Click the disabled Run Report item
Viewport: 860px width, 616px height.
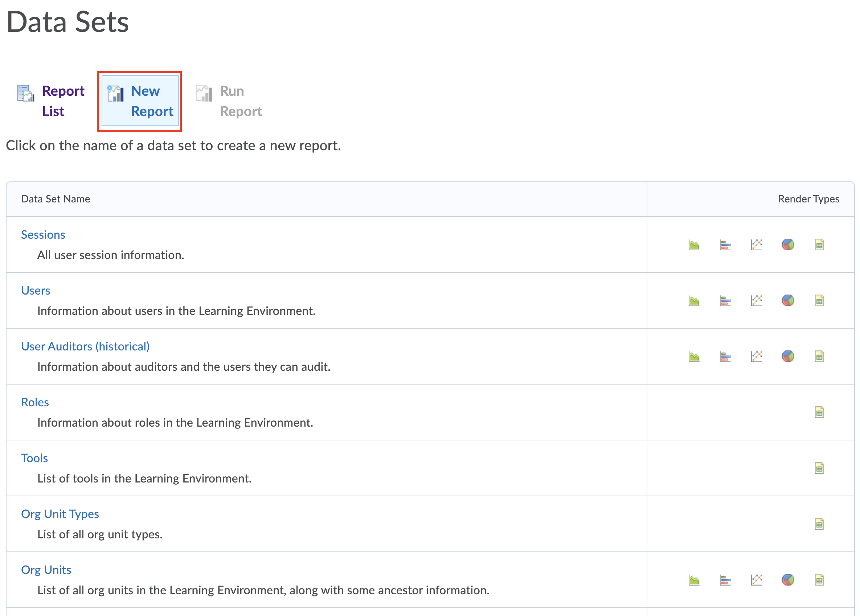click(x=229, y=101)
